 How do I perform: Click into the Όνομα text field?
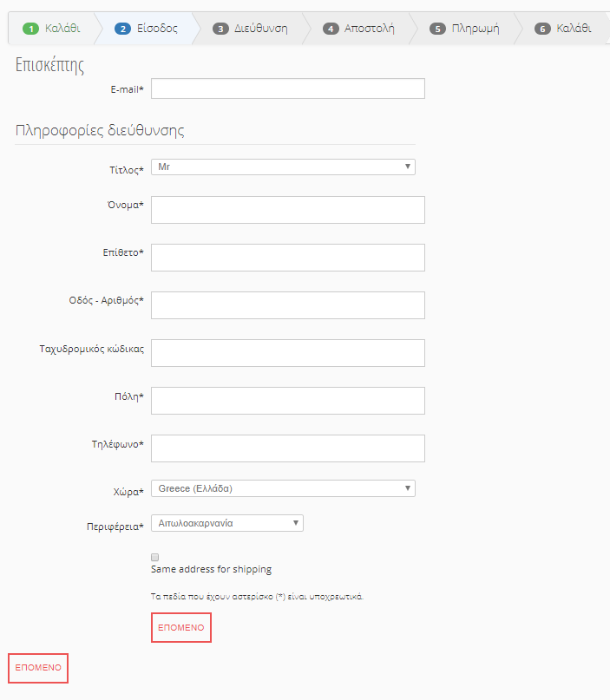coord(288,210)
